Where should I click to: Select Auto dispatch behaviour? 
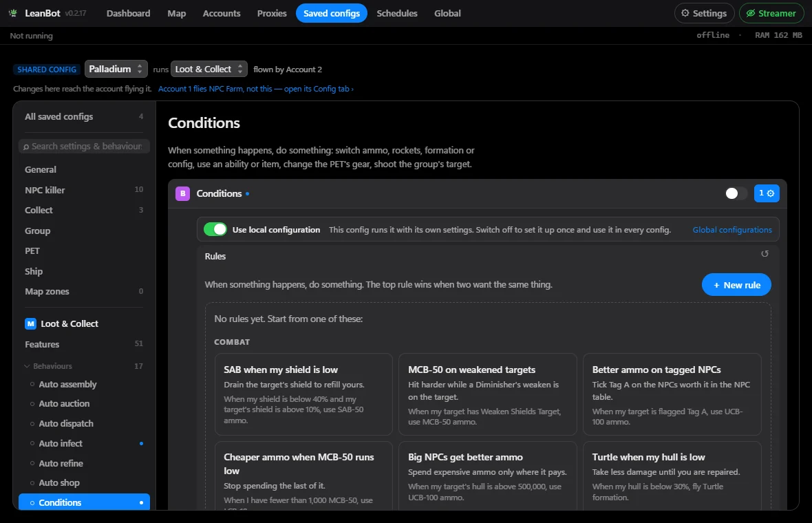click(x=84, y=424)
